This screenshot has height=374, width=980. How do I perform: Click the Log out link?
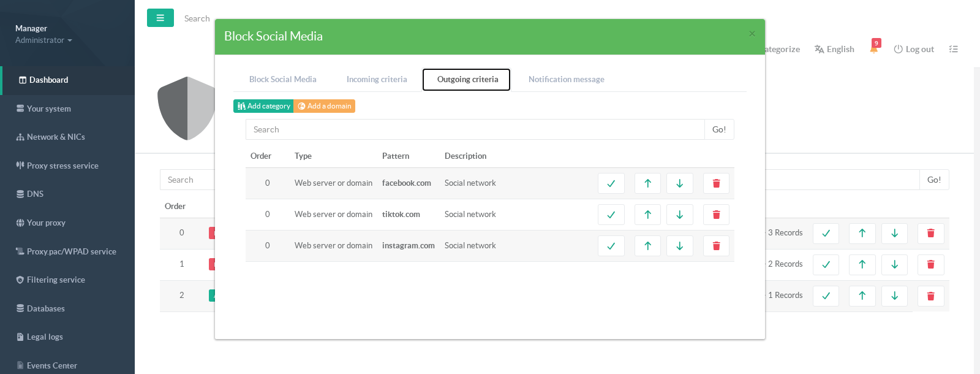pyautogui.click(x=914, y=49)
